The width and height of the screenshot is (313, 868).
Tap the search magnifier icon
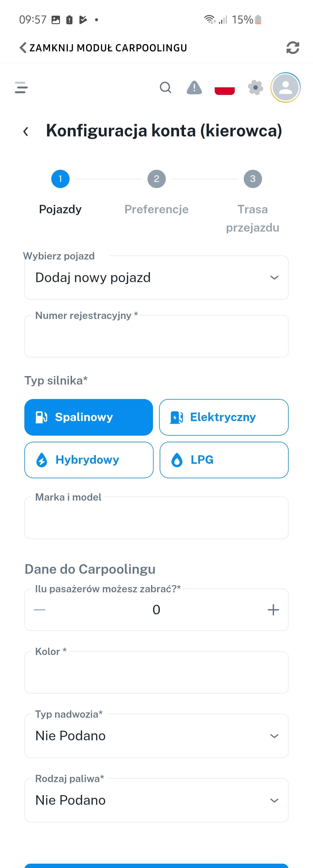[x=165, y=88]
